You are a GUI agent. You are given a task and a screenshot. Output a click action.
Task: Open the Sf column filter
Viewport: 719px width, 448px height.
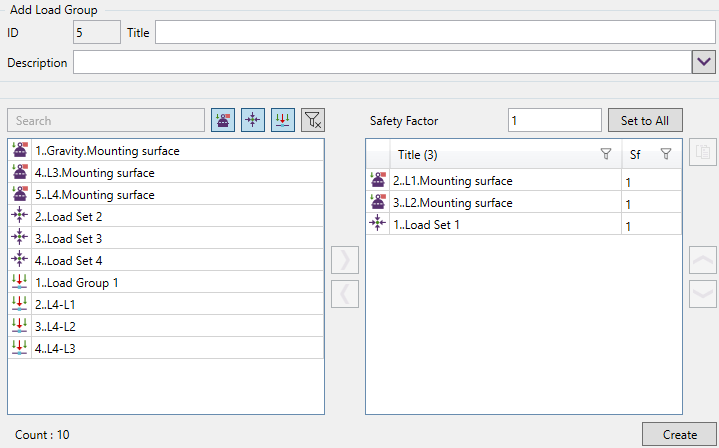pos(666,155)
